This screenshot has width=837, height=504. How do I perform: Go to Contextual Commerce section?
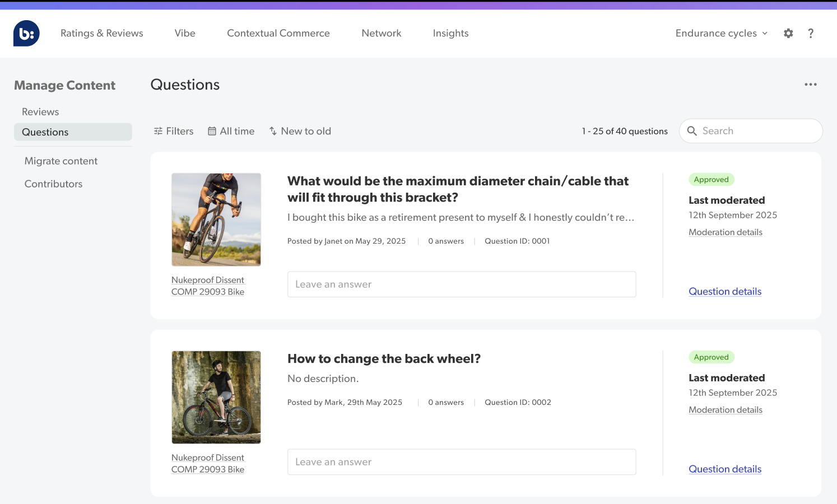278,33
